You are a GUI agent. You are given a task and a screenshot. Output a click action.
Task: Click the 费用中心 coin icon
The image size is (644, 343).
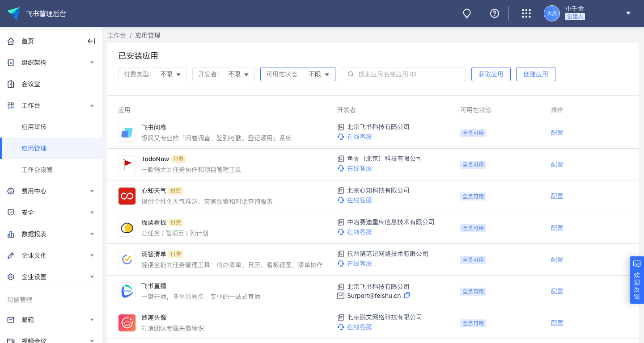[x=11, y=191]
